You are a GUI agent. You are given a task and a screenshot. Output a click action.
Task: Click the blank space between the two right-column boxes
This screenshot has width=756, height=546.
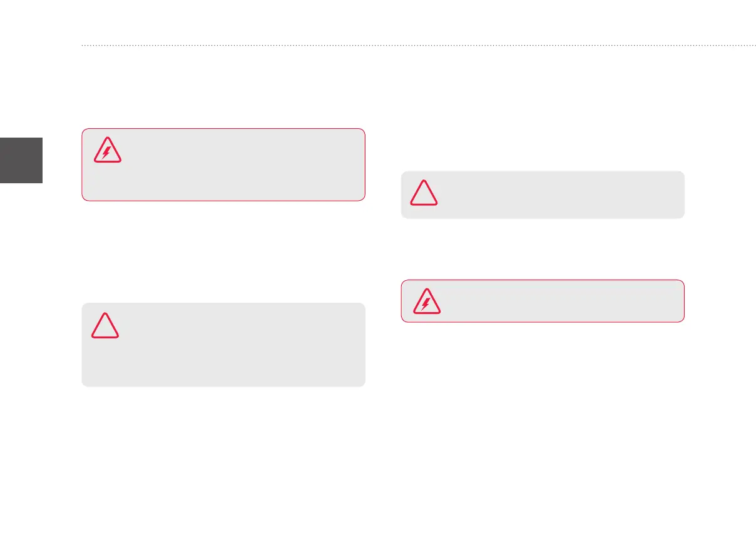(x=542, y=249)
